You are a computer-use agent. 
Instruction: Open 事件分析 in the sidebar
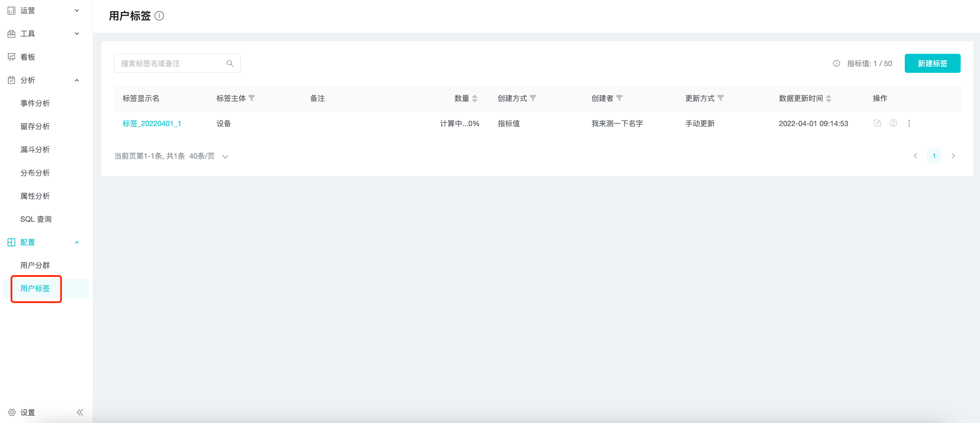(35, 103)
